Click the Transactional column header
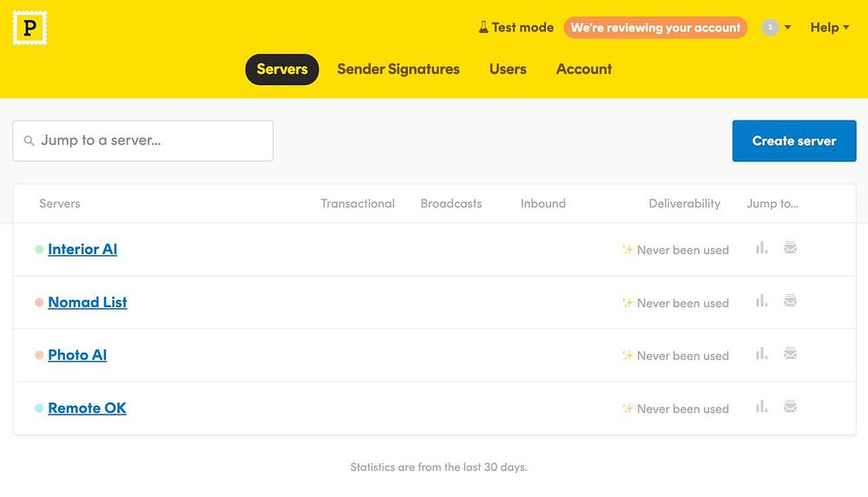Screen dimensions: 868x497 pyautogui.click(x=358, y=204)
